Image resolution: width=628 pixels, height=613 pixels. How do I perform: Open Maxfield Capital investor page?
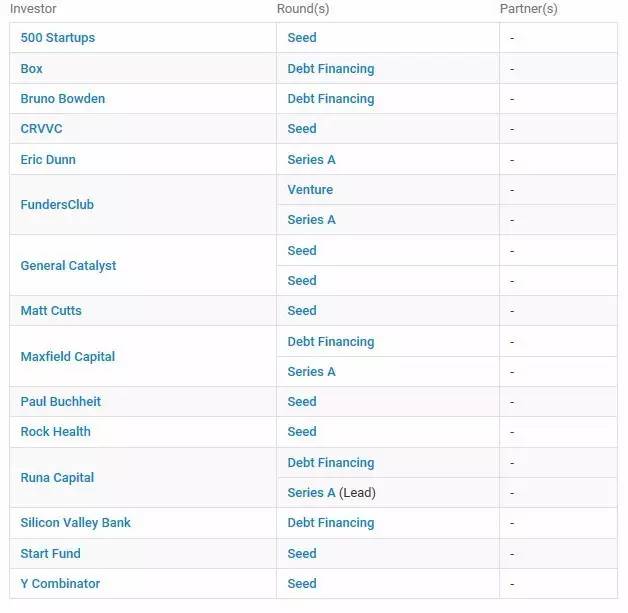pyautogui.click(x=67, y=357)
